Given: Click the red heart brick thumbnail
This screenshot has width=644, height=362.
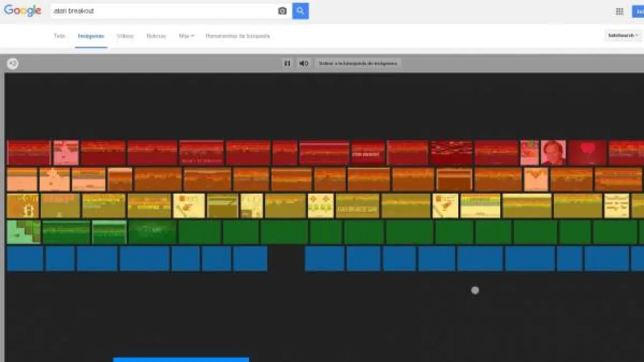Looking at the screenshot, I should click(588, 152).
